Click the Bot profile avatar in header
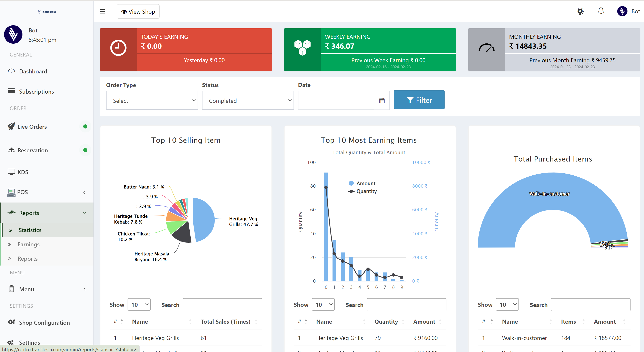Image resolution: width=644 pixels, height=352 pixels. [622, 11]
